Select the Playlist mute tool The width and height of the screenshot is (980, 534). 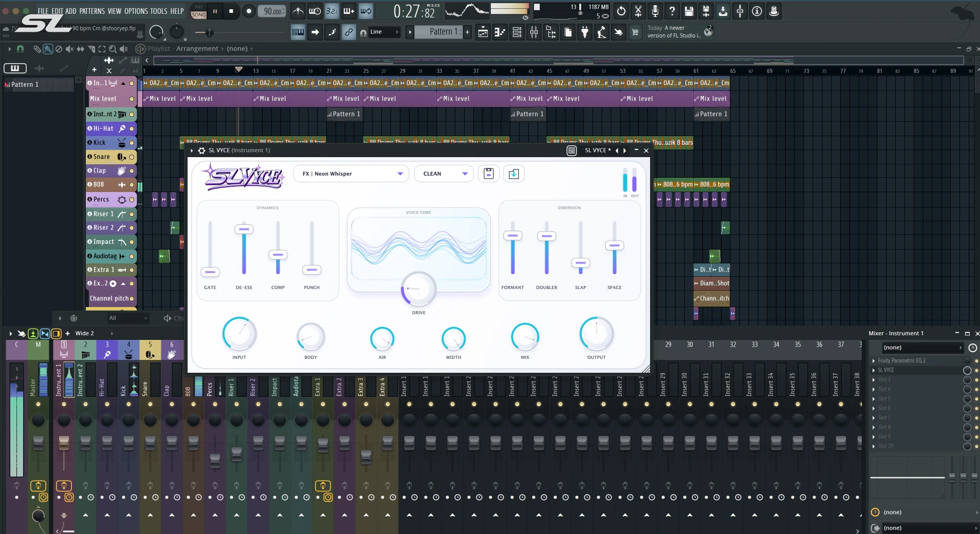click(x=69, y=49)
